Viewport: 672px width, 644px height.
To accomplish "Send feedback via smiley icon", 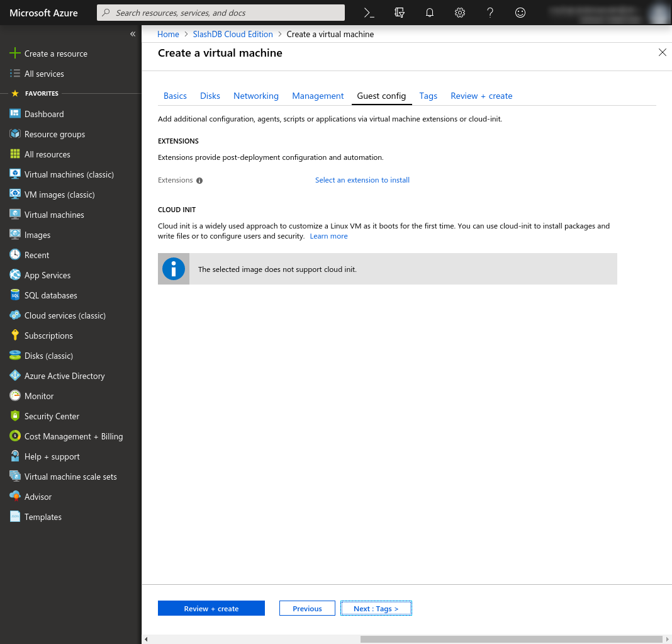I will tap(520, 13).
